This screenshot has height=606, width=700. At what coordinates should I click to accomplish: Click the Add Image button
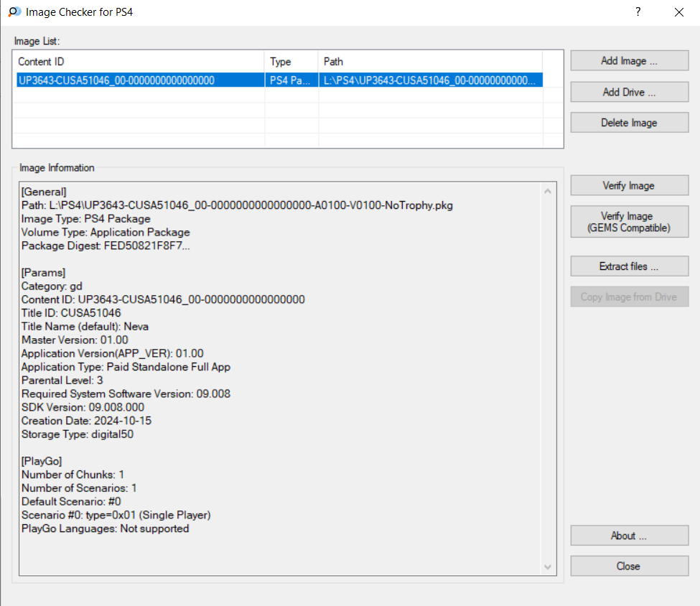point(630,61)
